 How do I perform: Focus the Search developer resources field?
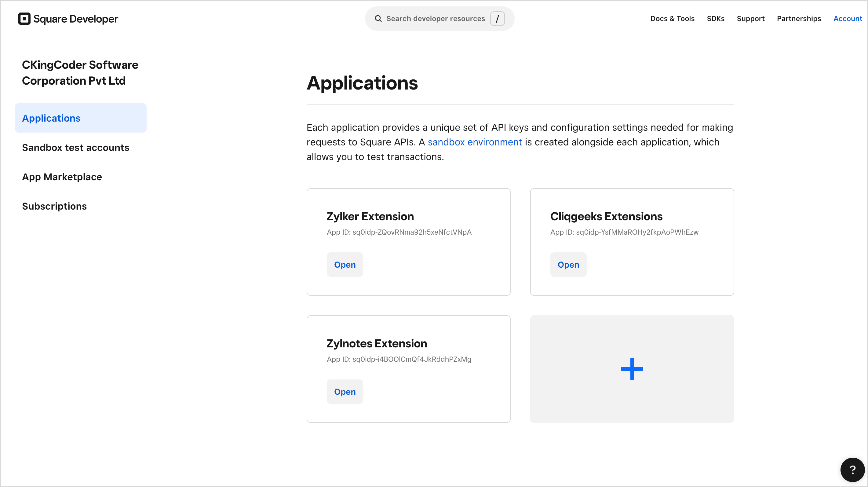click(x=435, y=19)
